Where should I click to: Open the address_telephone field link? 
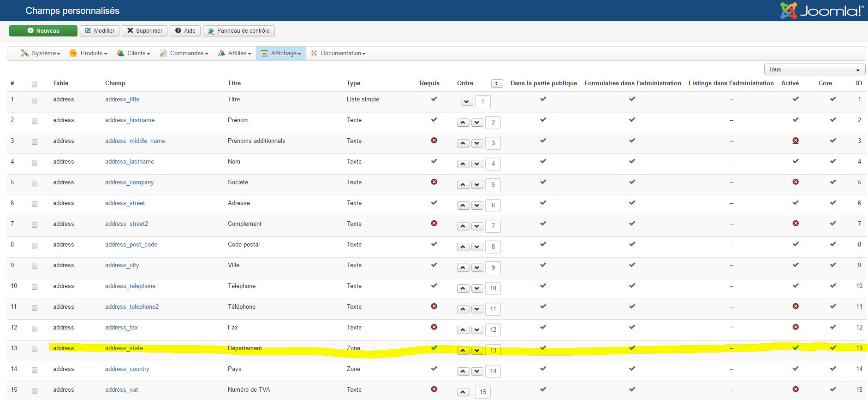[130, 286]
